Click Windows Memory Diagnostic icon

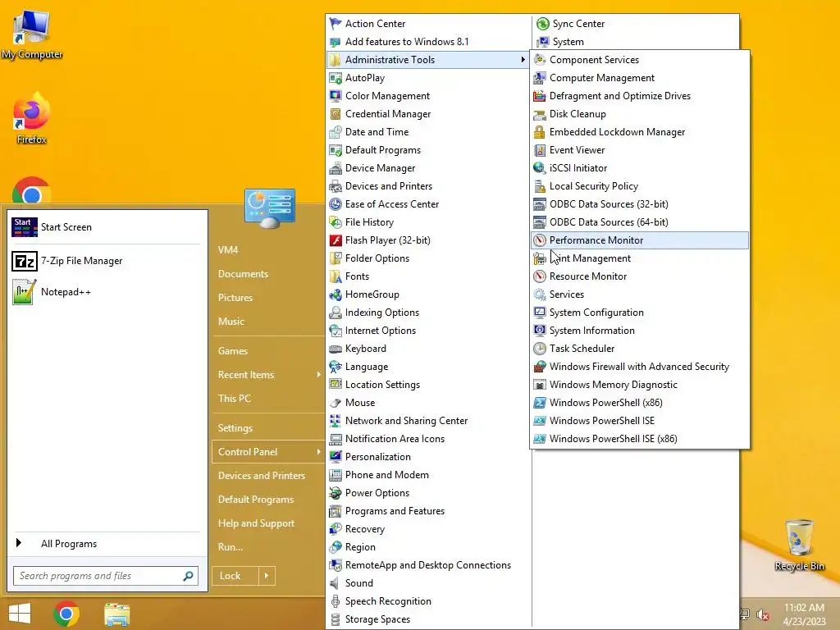pos(540,385)
